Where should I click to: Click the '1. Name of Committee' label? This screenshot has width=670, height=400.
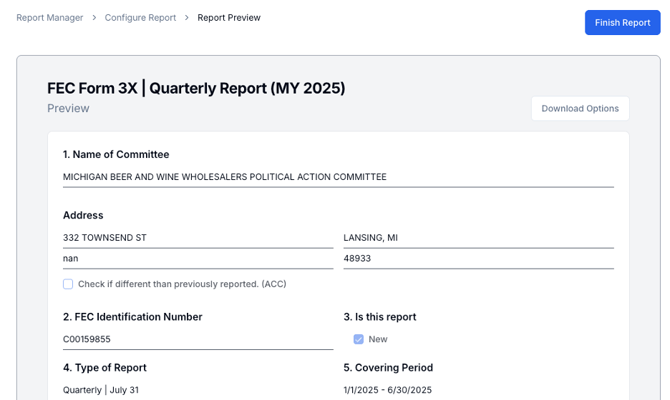pyautogui.click(x=116, y=155)
